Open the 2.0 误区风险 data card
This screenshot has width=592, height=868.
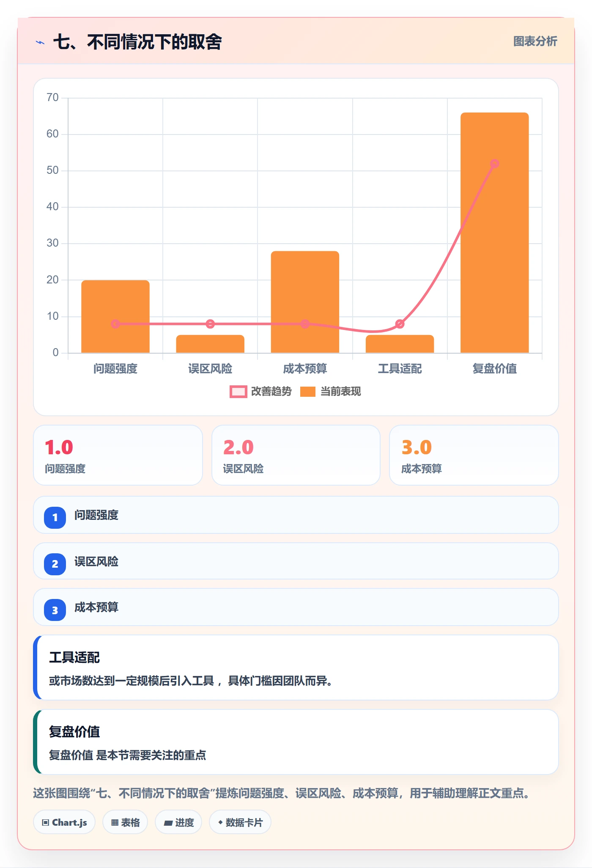point(296,455)
